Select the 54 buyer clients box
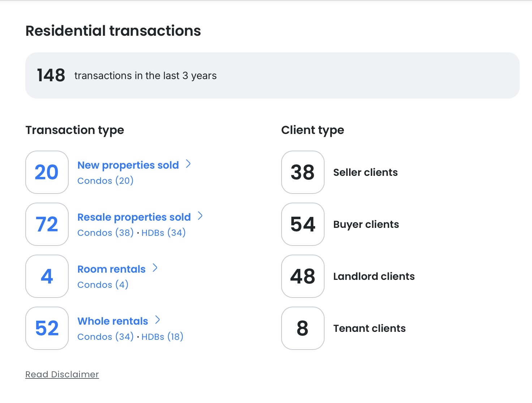Image resolution: width=532 pixels, height=403 pixels. pyautogui.click(x=303, y=224)
